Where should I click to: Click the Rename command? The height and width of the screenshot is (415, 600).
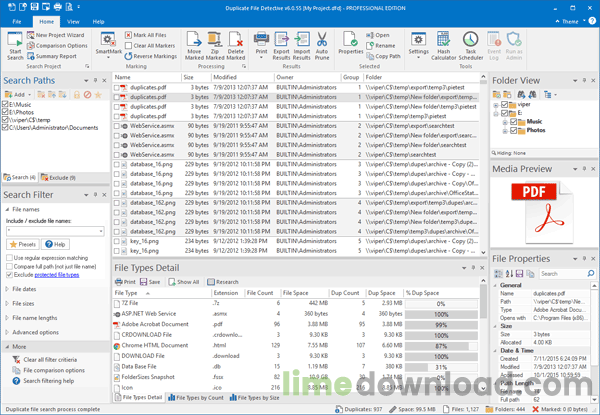click(380, 46)
